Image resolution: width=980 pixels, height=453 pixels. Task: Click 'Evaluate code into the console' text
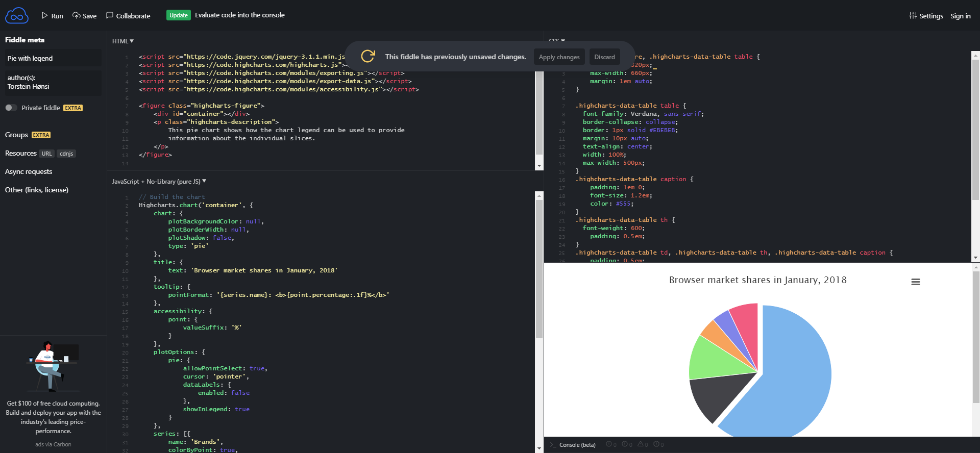tap(240, 15)
